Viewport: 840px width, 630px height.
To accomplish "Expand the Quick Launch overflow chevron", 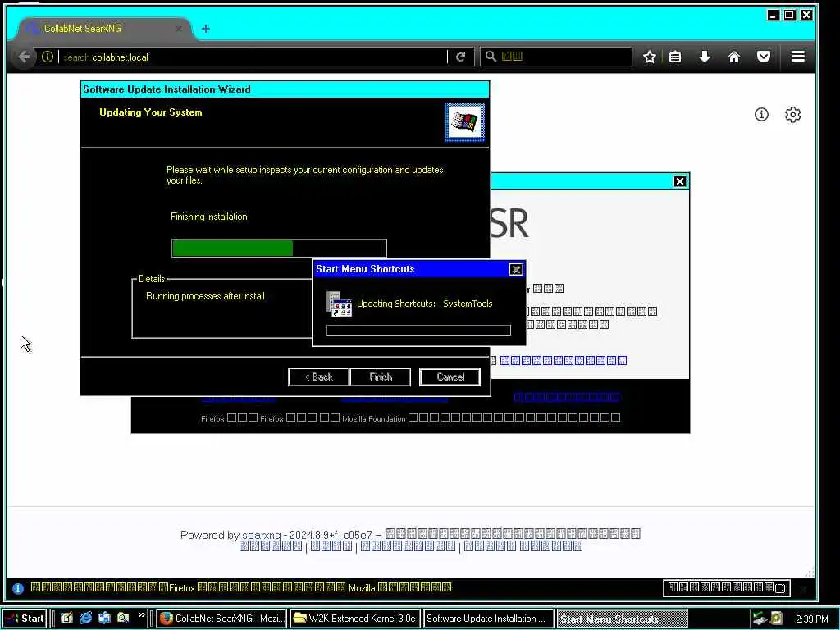I will coord(141,615).
